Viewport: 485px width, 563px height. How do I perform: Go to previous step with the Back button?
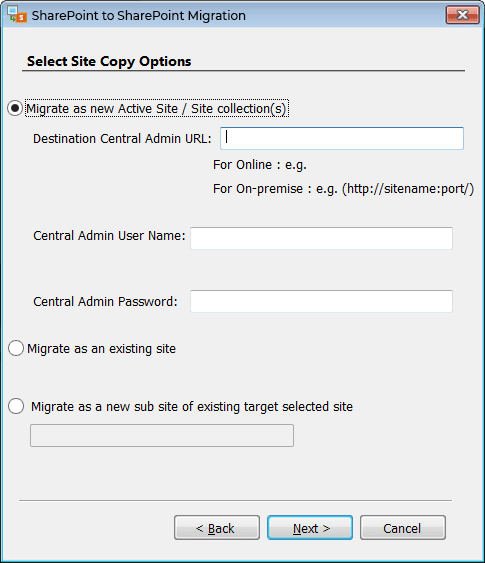[x=217, y=528]
